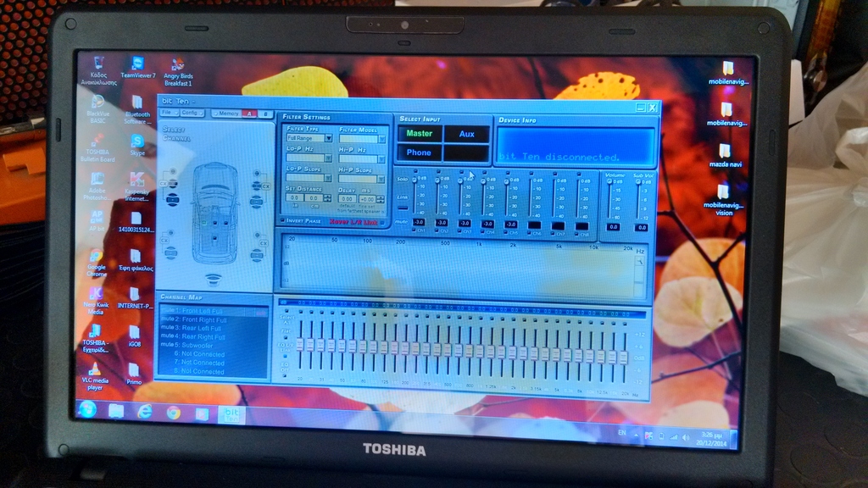868x488 pixels.
Task: Open the mazda navi folder
Action: coord(725,156)
